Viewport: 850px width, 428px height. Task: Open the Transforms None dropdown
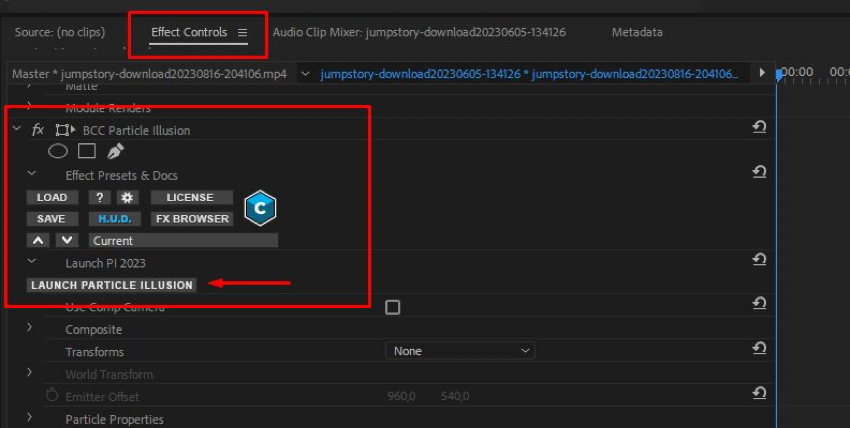pos(460,351)
